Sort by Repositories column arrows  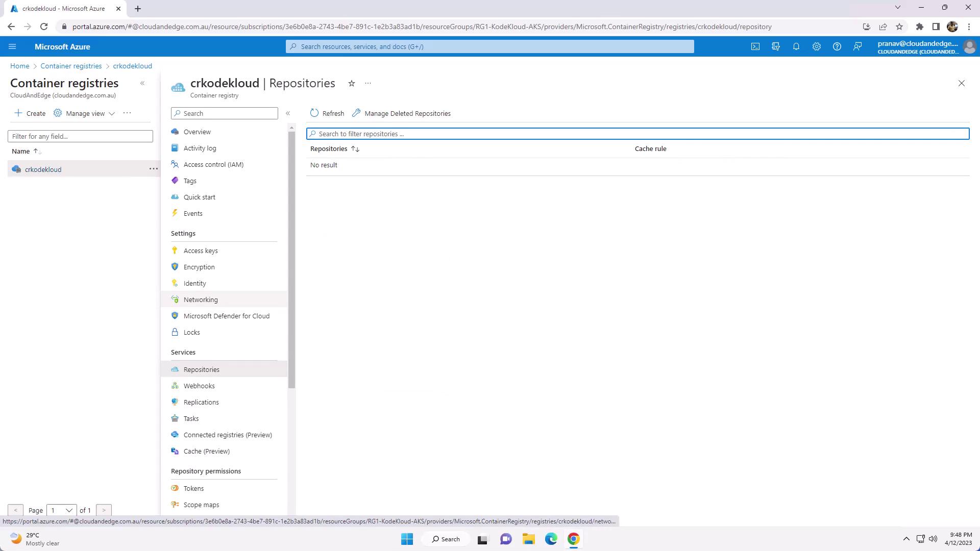(355, 149)
